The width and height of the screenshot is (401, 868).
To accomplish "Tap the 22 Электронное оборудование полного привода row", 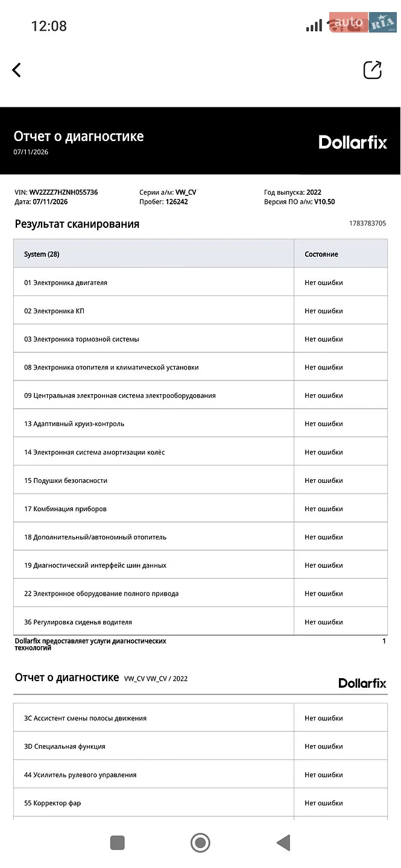I will (x=200, y=594).
